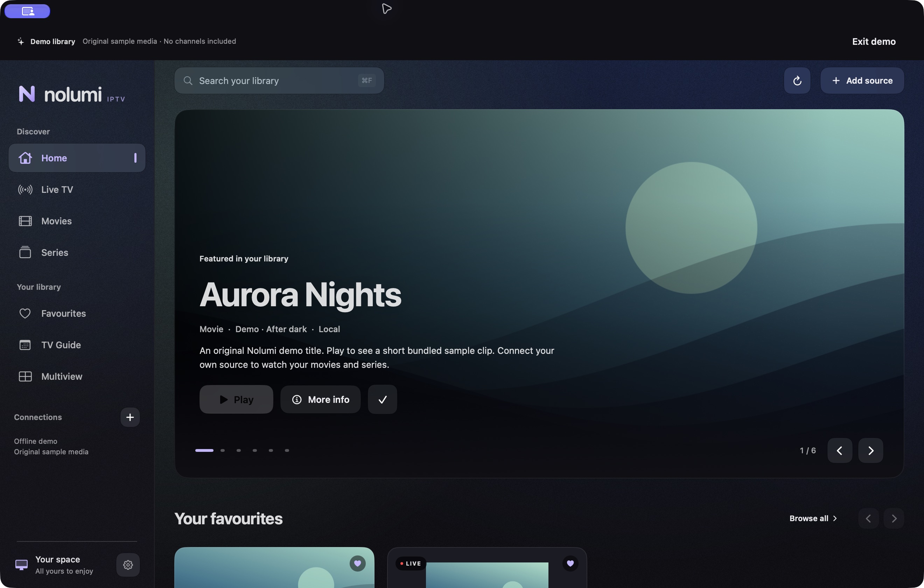
Task: Click the purple screen-sharing indicator icon
Action: [x=27, y=11]
